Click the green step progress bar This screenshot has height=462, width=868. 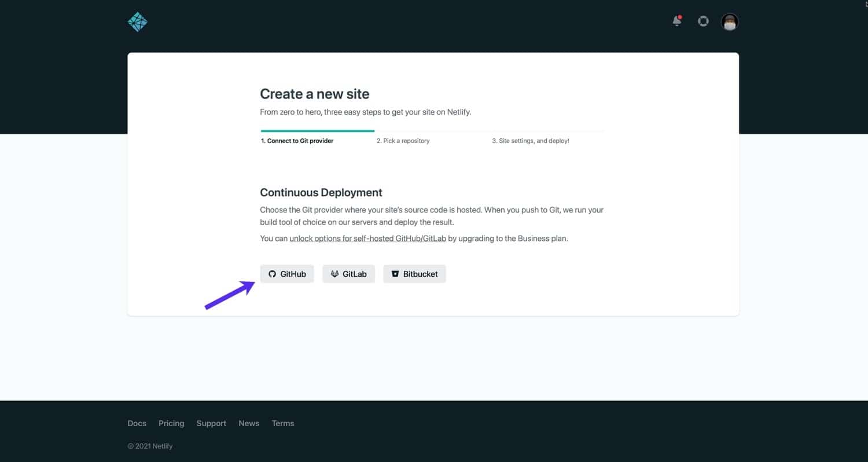coord(317,131)
